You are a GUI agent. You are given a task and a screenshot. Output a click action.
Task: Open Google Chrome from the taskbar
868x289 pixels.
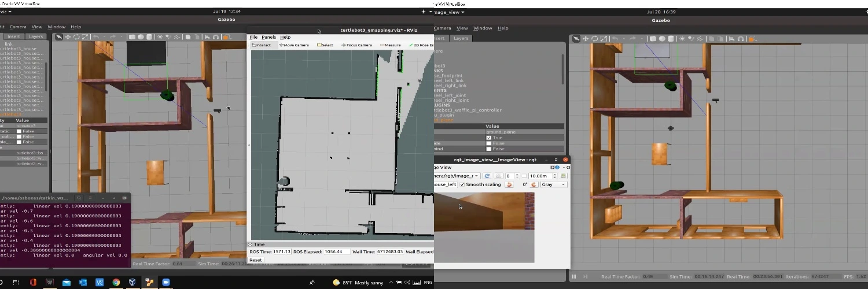tap(116, 282)
